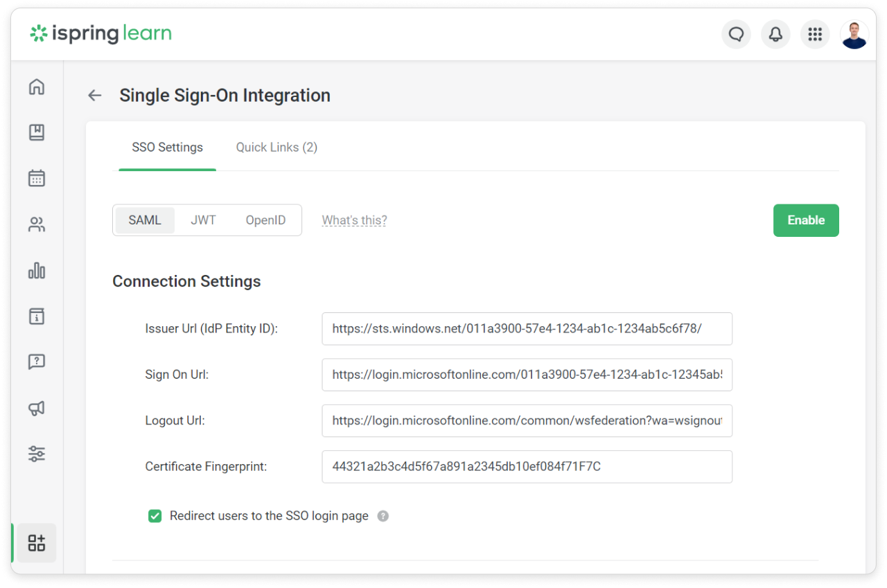Open the Users section in the sidebar

36,224
